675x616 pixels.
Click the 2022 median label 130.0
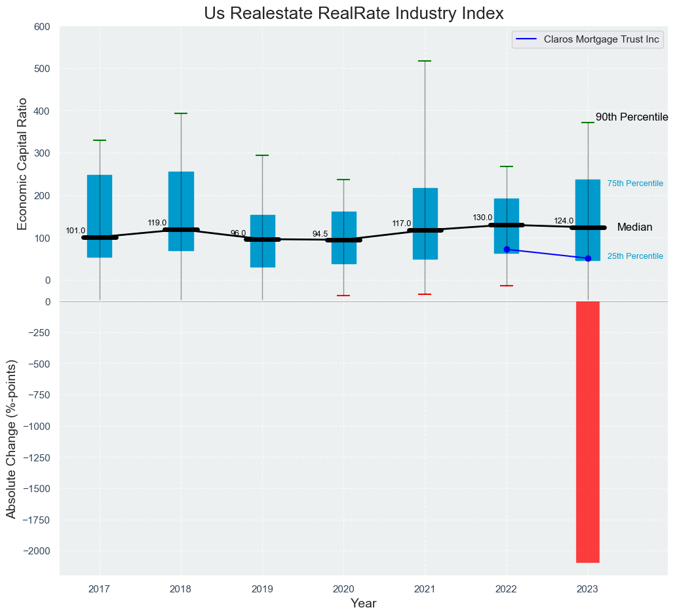pyautogui.click(x=482, y=218)
